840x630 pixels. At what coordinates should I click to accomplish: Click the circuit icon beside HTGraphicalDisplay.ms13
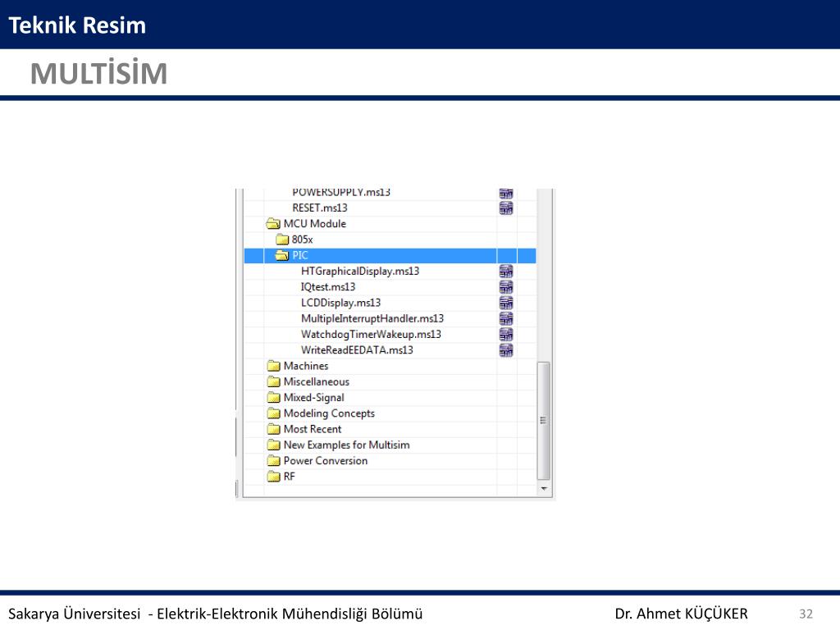pyautogui.click(x=506, y=271)
